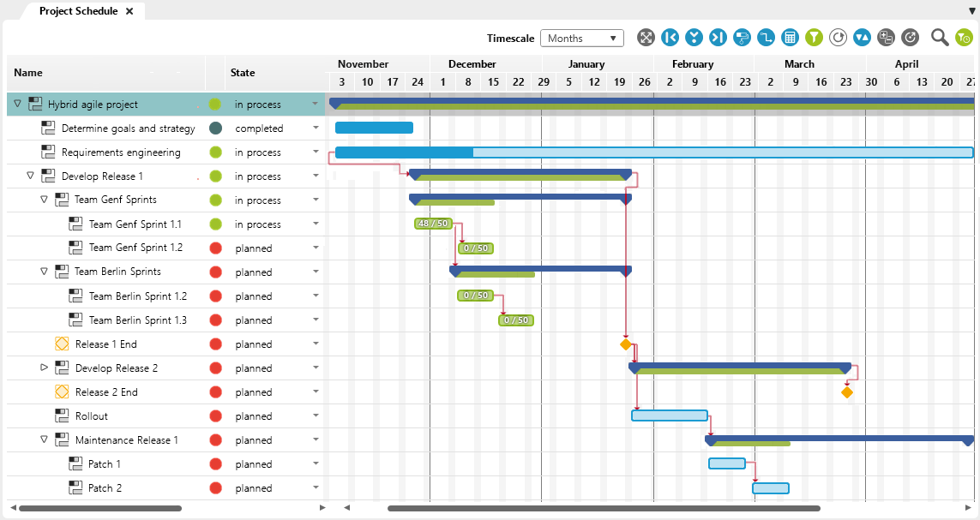The image size is (980, 520).
Task: Click the Requirements engineering task icon
Action: (x=48, y=152)
